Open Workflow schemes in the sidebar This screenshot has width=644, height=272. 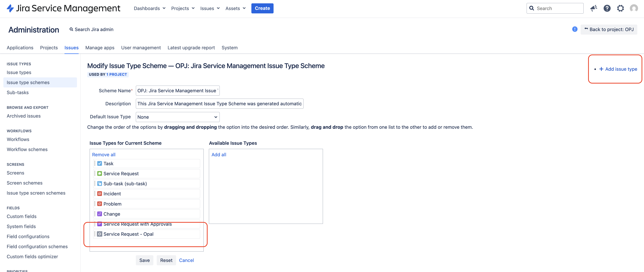(27, 149)
